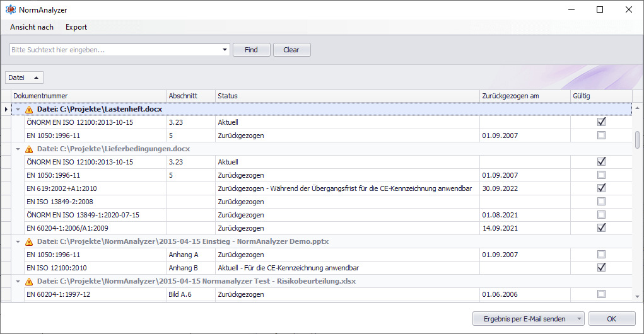The image size is (644, 334).
Task: Toggle Gültig checkbox for EN 619:2002+A1:2010
Action: [x=601, y=188]
